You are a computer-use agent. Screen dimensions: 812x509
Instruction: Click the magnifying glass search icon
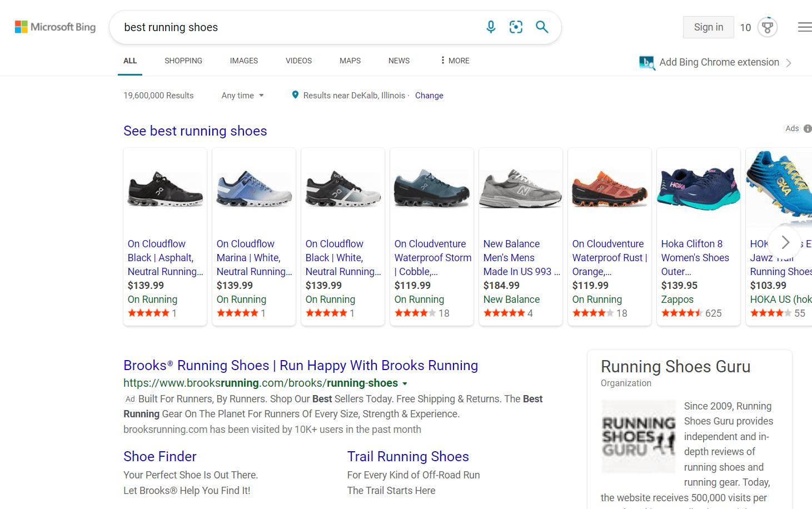(542, 27)
